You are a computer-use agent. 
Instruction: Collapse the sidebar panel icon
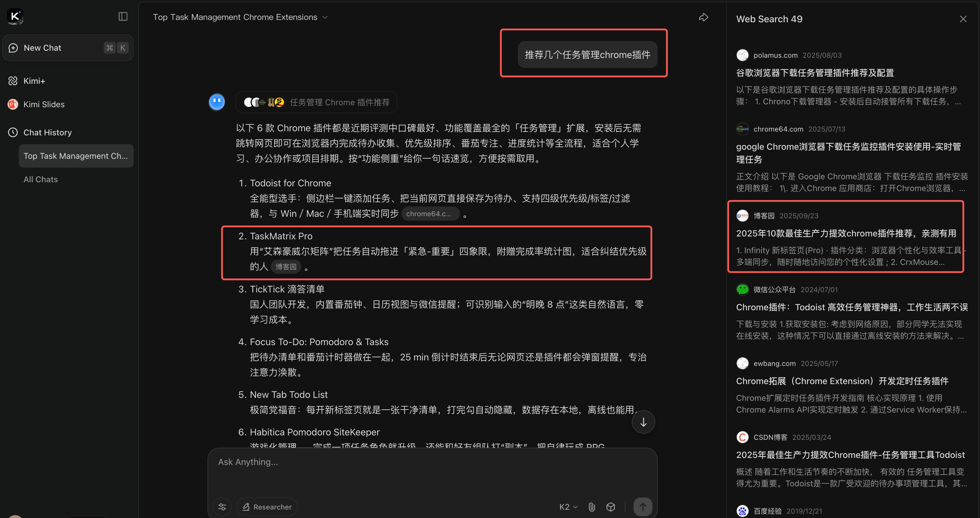coord(123,16)
